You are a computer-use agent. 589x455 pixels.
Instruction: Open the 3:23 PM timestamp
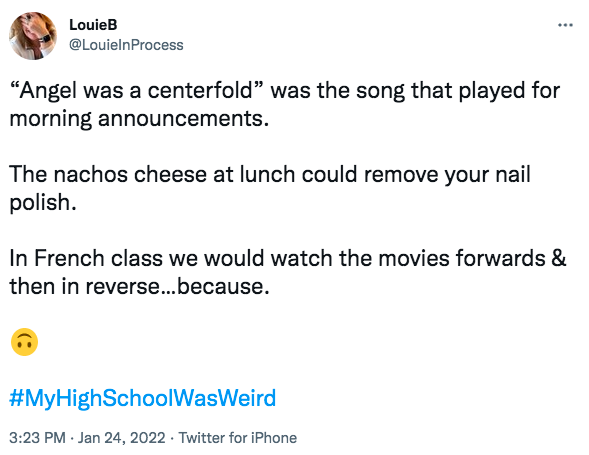click(37, 438)
